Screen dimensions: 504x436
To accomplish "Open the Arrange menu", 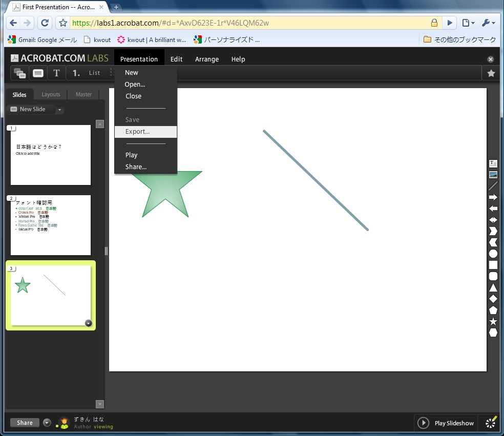I will 207,59.
